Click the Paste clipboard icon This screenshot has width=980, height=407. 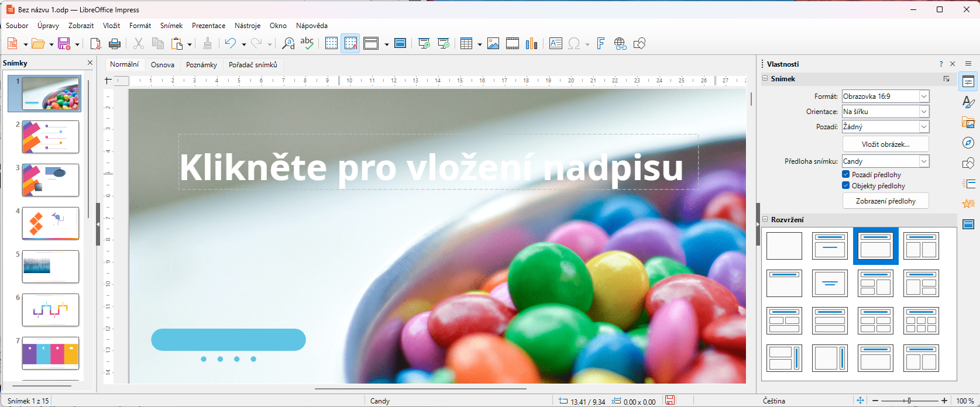[x=177, y=43]
